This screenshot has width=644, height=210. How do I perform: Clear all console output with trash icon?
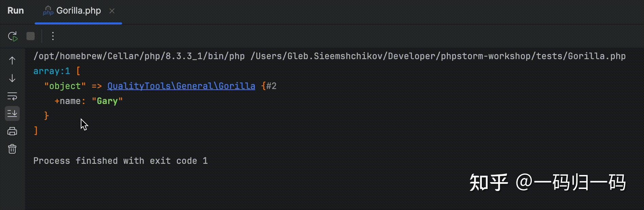[x=12, y=149]
